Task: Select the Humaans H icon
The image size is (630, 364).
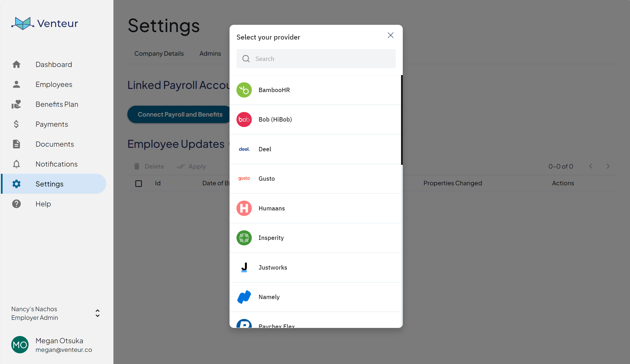Action: click(x=244, y=208)
